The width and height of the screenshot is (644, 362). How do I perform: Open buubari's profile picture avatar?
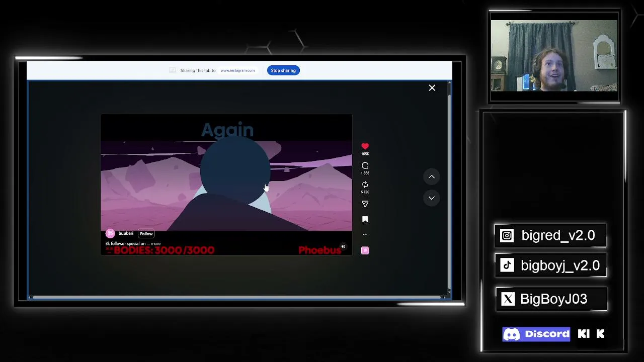(110, 233)
